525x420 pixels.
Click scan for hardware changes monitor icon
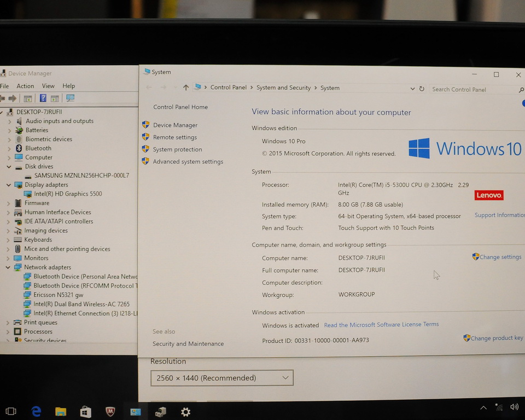[x=71, y=98]
